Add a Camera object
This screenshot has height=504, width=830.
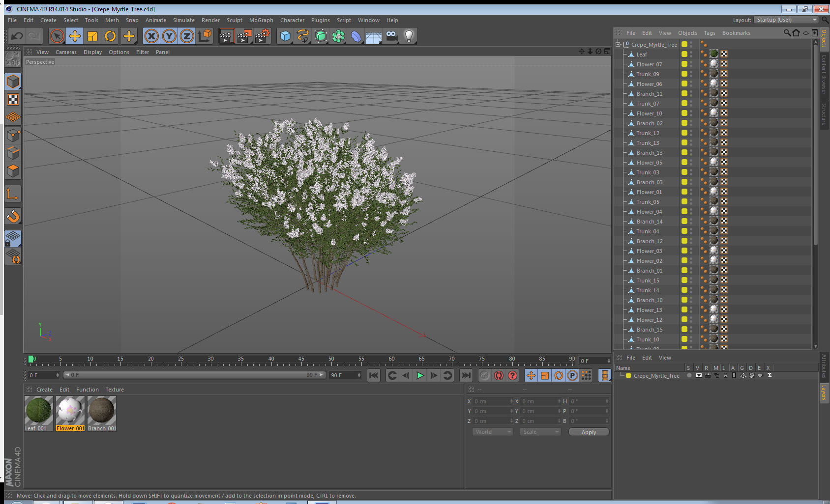tap(391, 36)
